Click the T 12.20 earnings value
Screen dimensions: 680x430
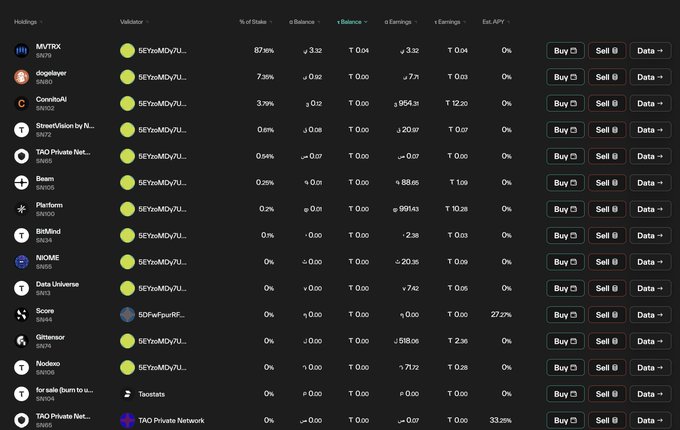click(457, 104)
